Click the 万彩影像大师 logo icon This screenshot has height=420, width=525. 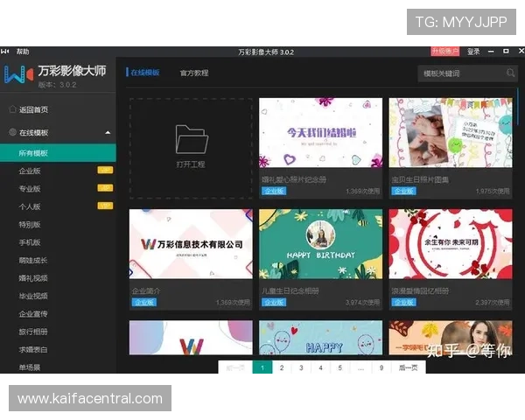click(x=19, y=74)
